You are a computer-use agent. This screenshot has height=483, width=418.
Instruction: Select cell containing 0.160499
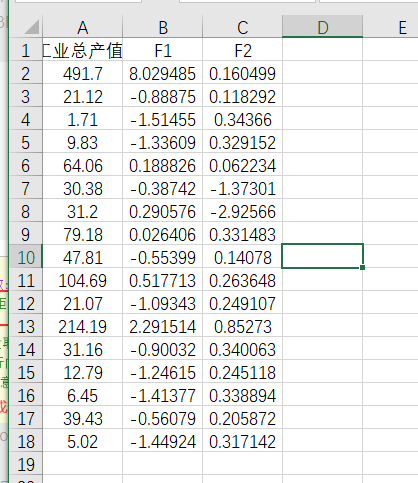tap(243, 73)
